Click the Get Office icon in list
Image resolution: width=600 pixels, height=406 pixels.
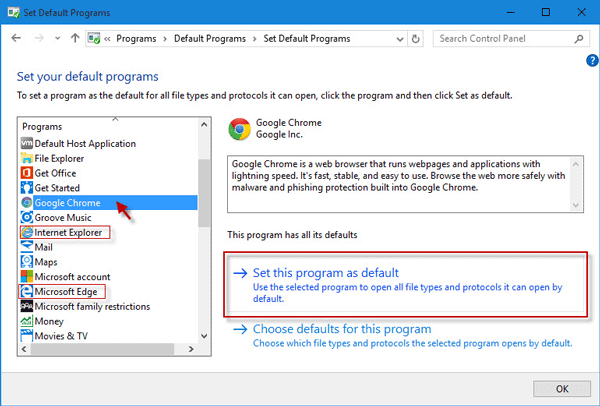click(x=27, y=173)
